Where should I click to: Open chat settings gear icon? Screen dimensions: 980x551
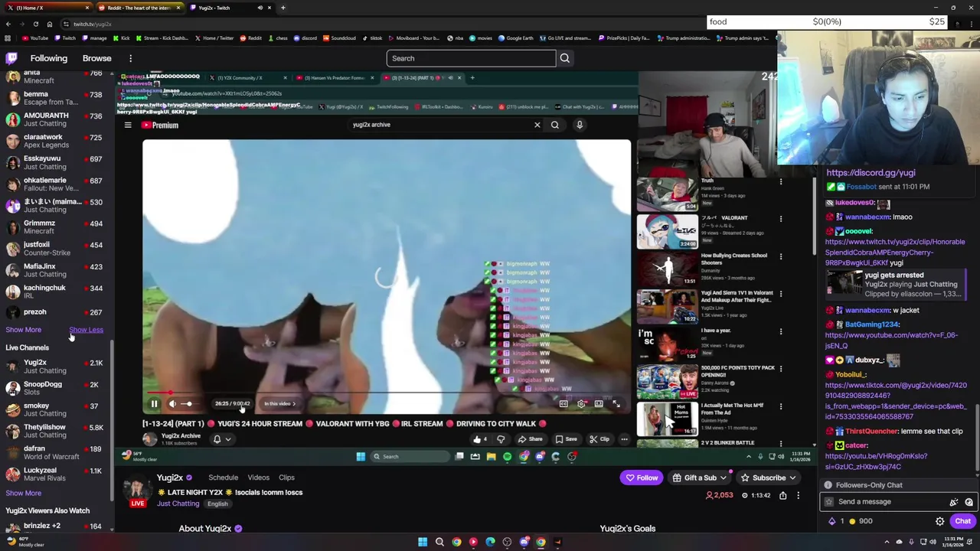pyautogui.click(x=939, y=521)
